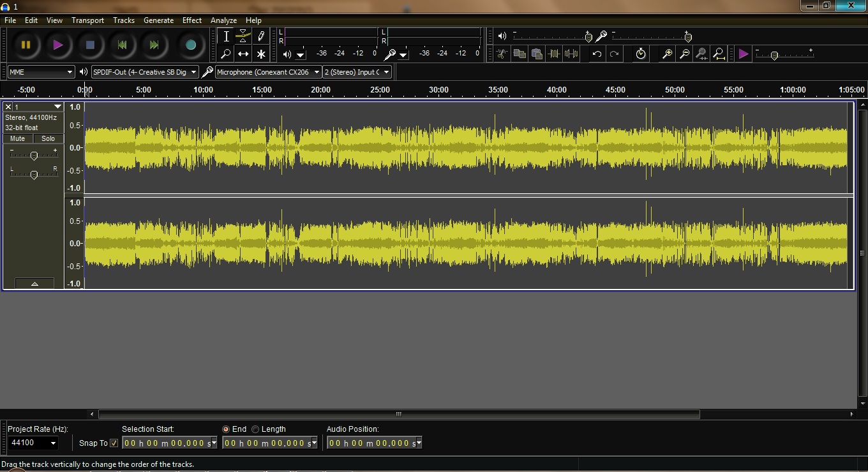Select the End radio button

click(x=226, y=429)
